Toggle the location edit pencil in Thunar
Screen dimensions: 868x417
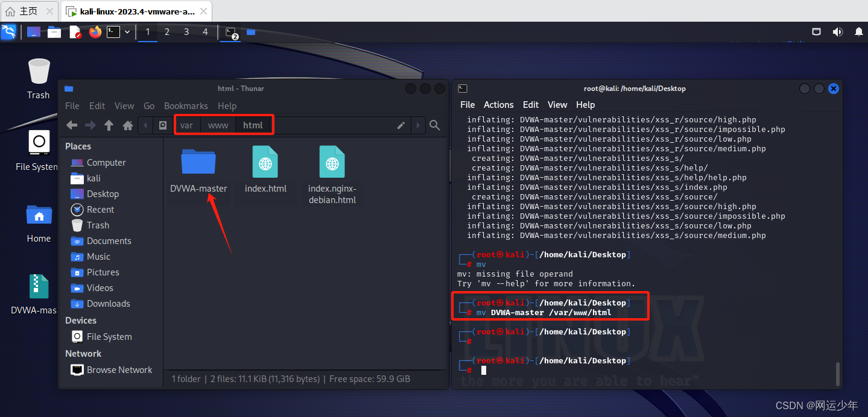pyautogui.click(x=401, y=125)
